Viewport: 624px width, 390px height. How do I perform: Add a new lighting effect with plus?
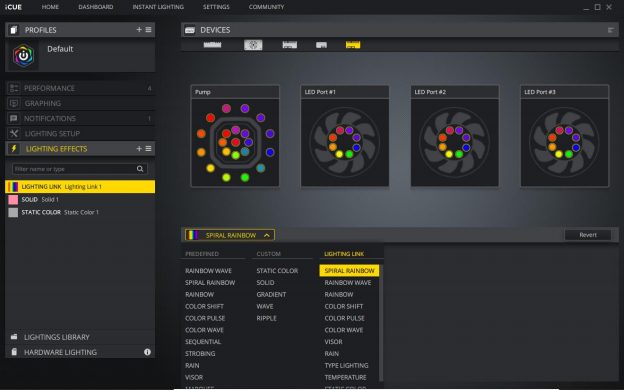[139, 148]
